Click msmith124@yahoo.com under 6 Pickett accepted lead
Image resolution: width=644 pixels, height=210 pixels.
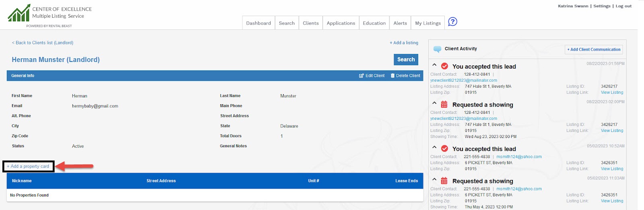[519, 157]
